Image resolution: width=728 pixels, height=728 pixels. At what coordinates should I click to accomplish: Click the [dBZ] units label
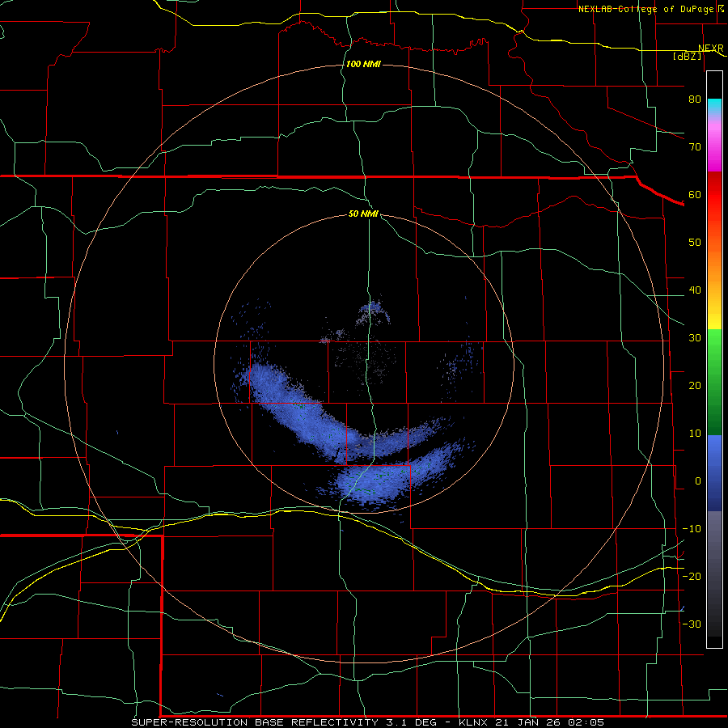pos(687,56)
